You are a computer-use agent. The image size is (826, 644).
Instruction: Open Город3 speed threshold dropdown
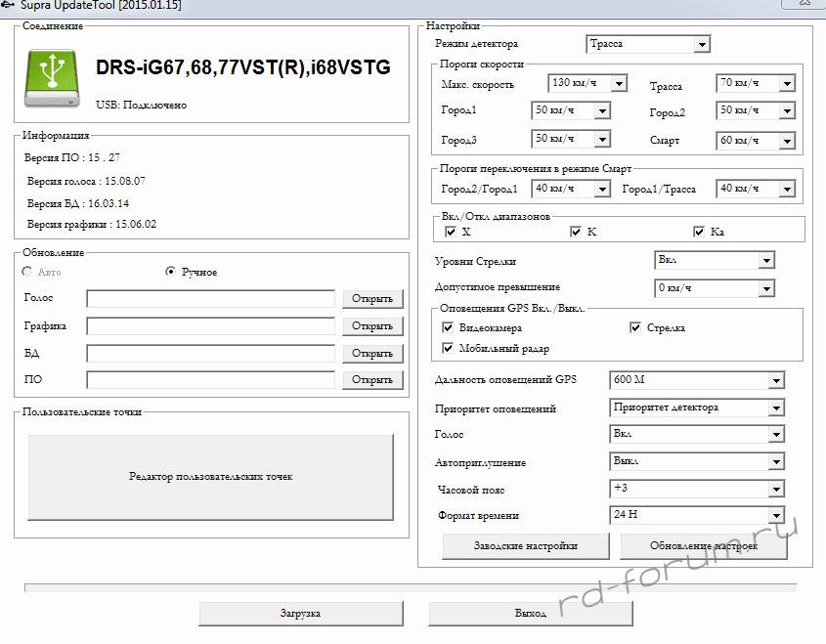tap(571, 139)
